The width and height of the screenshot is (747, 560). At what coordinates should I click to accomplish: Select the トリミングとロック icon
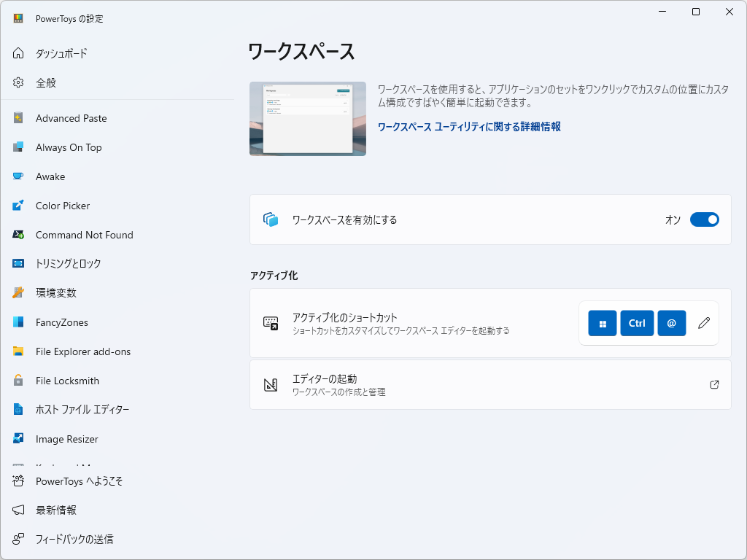18,264
